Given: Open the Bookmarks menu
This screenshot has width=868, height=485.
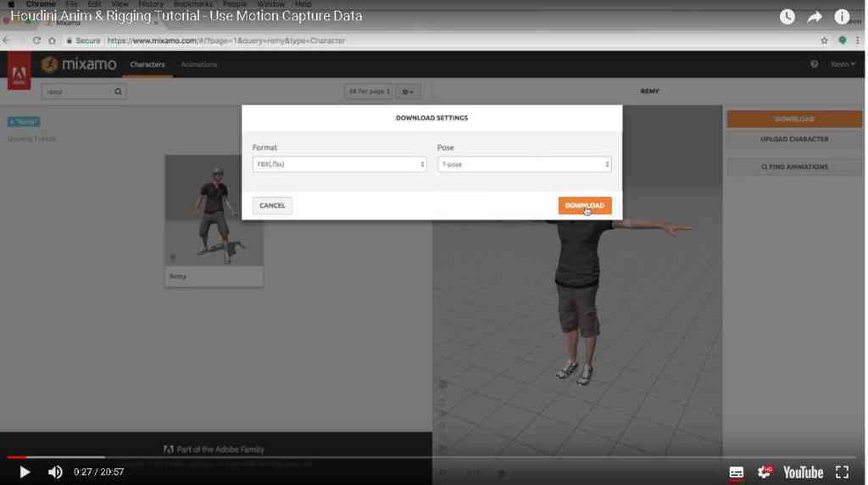Looking at the screenshot, I should click(192, 4).
